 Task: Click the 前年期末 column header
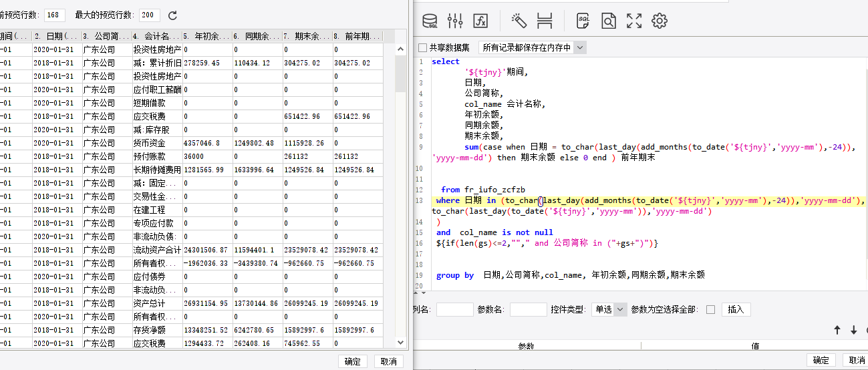click(357, 36)
